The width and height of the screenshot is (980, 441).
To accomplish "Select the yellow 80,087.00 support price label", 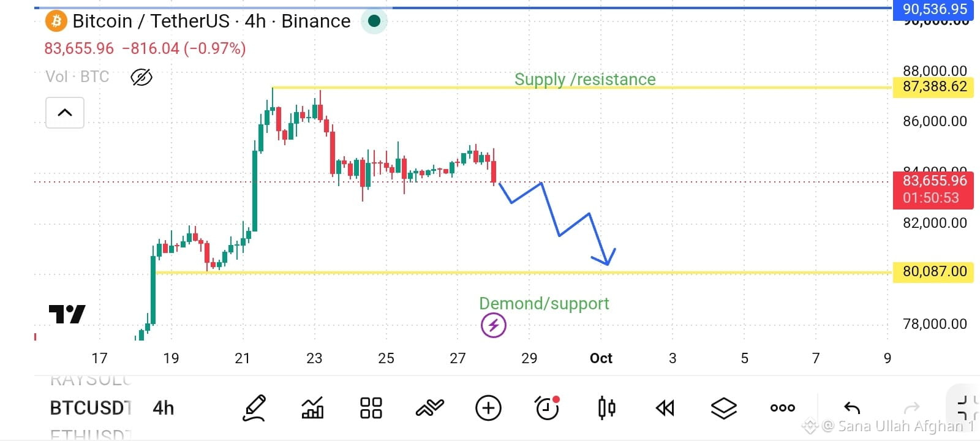I will coord(934,271).
